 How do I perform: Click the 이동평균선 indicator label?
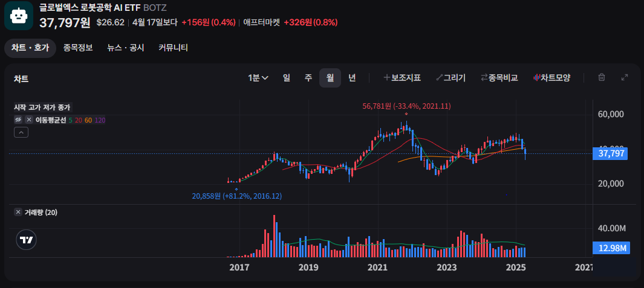[51, 120]
